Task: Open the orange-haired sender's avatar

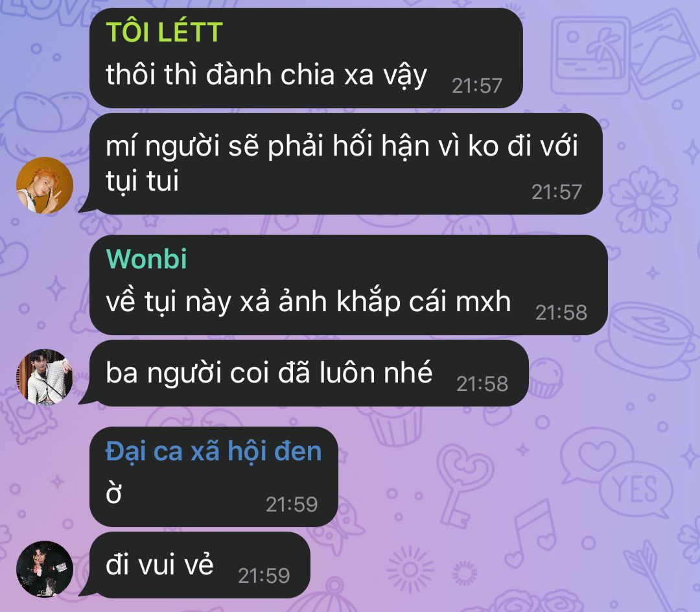Action: tap(45, 185)
